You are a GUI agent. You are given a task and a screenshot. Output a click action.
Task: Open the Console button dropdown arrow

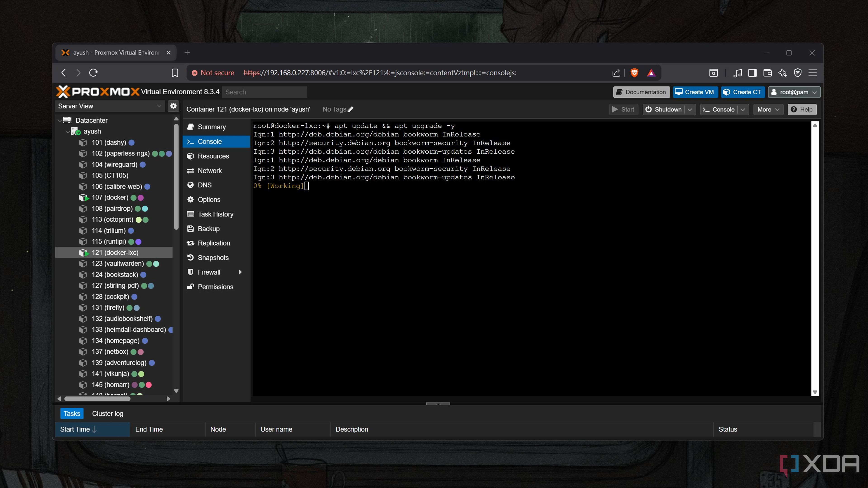click(743, 109)
